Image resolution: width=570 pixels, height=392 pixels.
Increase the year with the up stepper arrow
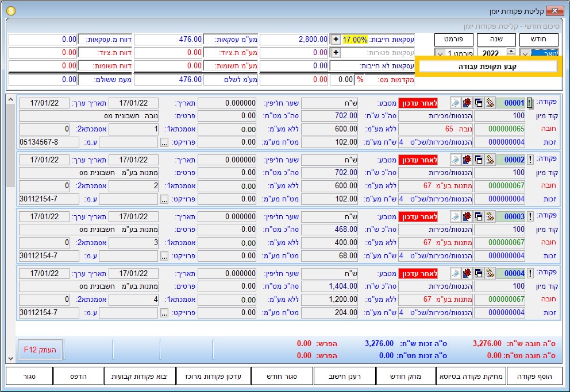[x=511, y=51]
